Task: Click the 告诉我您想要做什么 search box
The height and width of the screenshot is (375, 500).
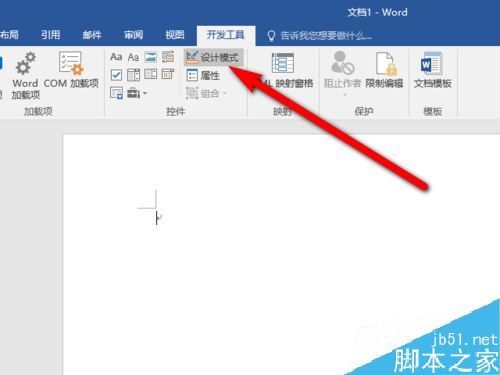Action: [326, 36]
